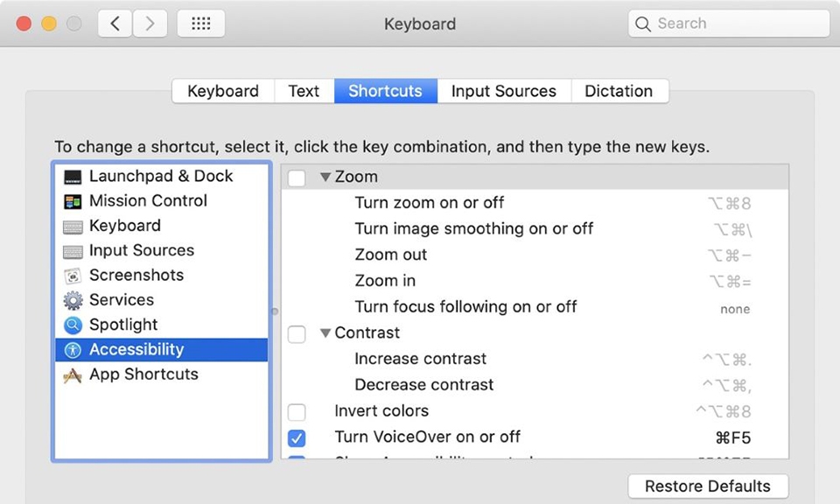The height and width of the screenshot is (504, 840).
Task: Select the Spotlight magnifier icon
Action: tap(73, 325)
